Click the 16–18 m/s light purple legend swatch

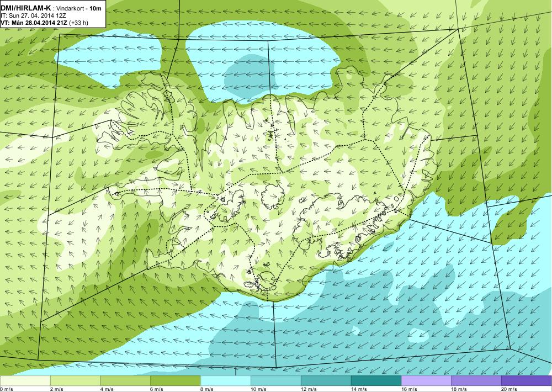(x=426, y=381)
